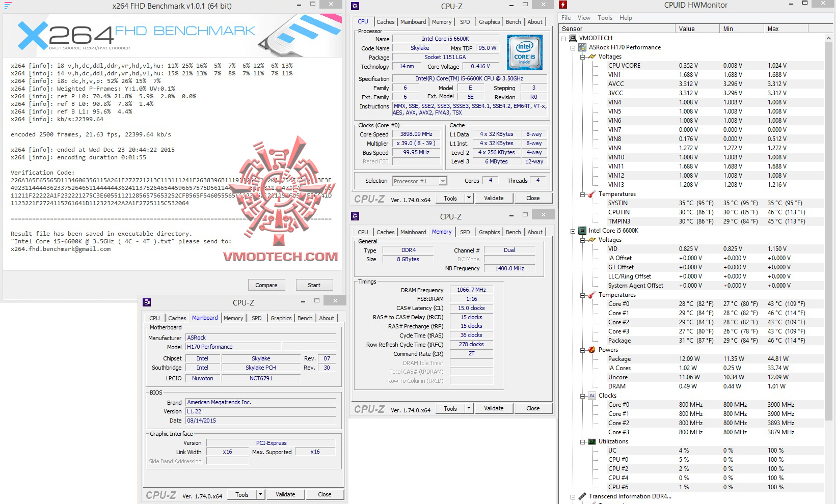
Task: Open the Tools dropdown arrow in the CPU-tab CPU-Z window
Action: [x=469, y=198]
